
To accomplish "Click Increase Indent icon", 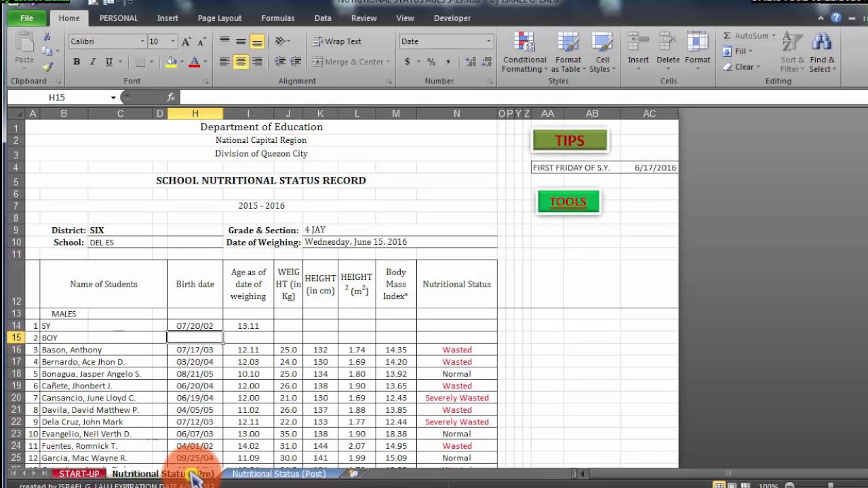I will coord(296,62).
